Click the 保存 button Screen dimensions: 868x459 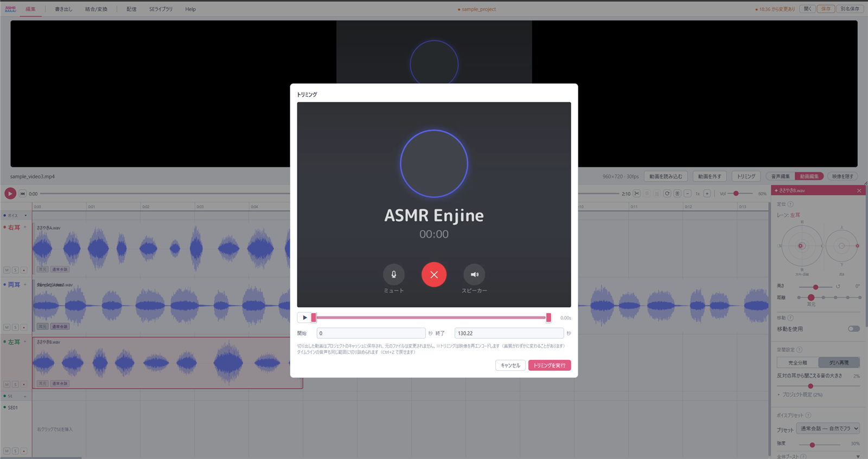(x=826, y=9)
